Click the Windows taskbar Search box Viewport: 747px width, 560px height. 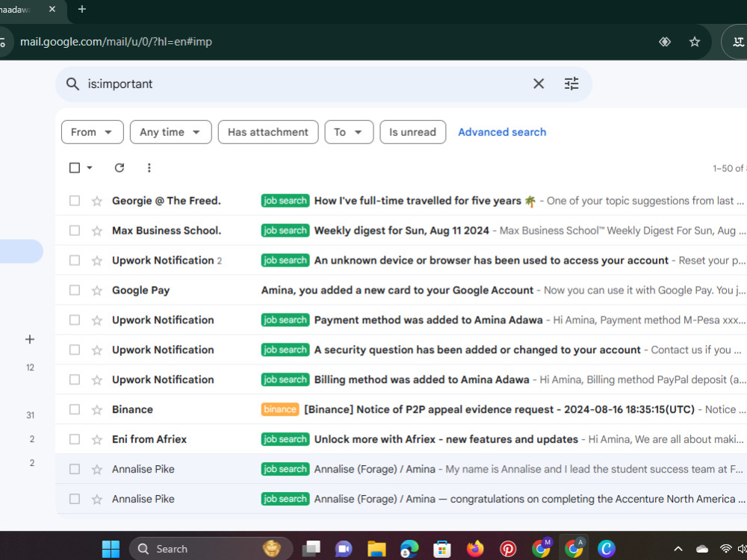[x=211, y=549]
